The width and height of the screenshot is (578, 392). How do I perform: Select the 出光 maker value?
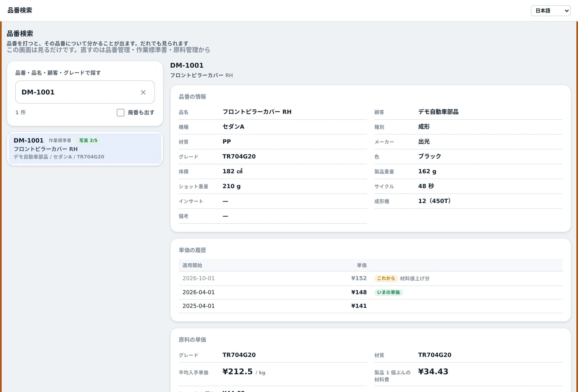[x=424, y=142]
